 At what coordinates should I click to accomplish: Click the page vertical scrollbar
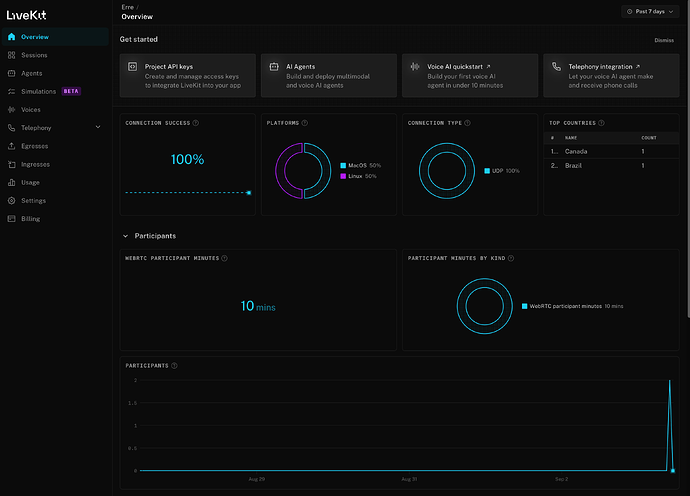[688, 158]
